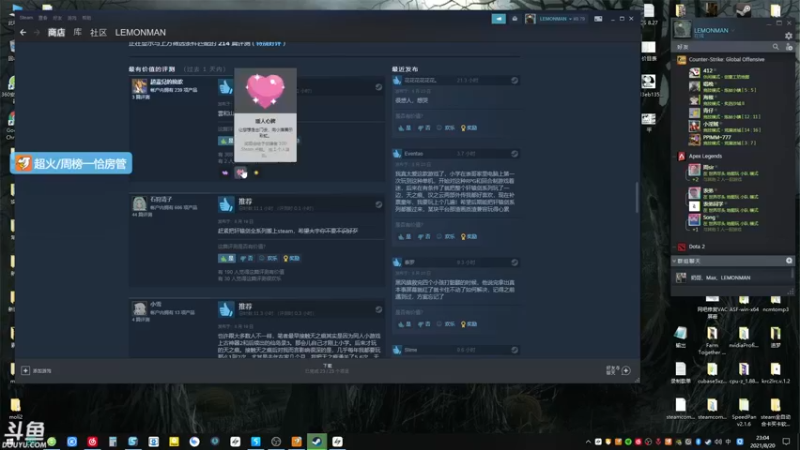Click the thumbs-up icon on the first helpful review

coord(226,87)
